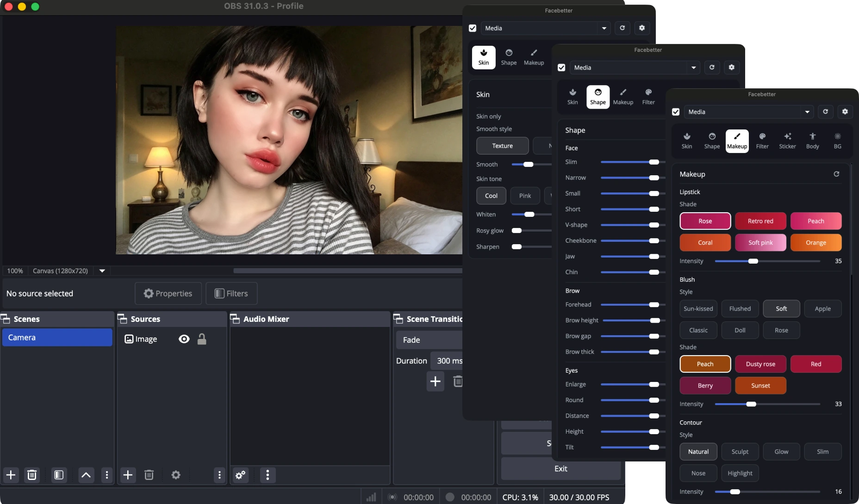This screenshot has height=504, width=859.
Task: Uncheck the enable checkbox in middle Facebetter window
Action: coord(561,68)
